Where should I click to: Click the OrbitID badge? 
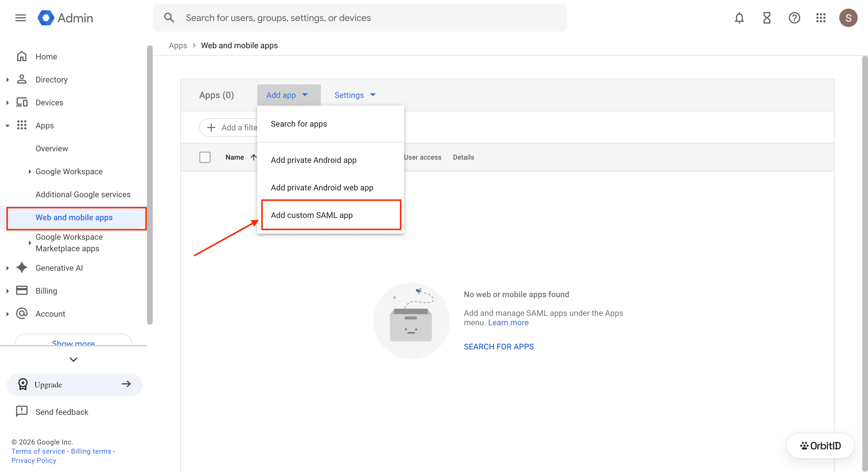click(820, 446)
